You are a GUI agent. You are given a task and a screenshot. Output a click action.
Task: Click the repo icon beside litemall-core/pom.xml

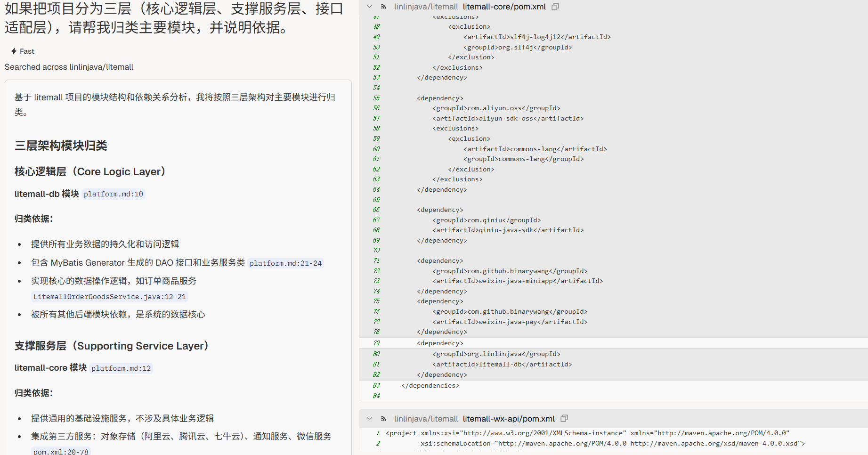tap(384, 7)
